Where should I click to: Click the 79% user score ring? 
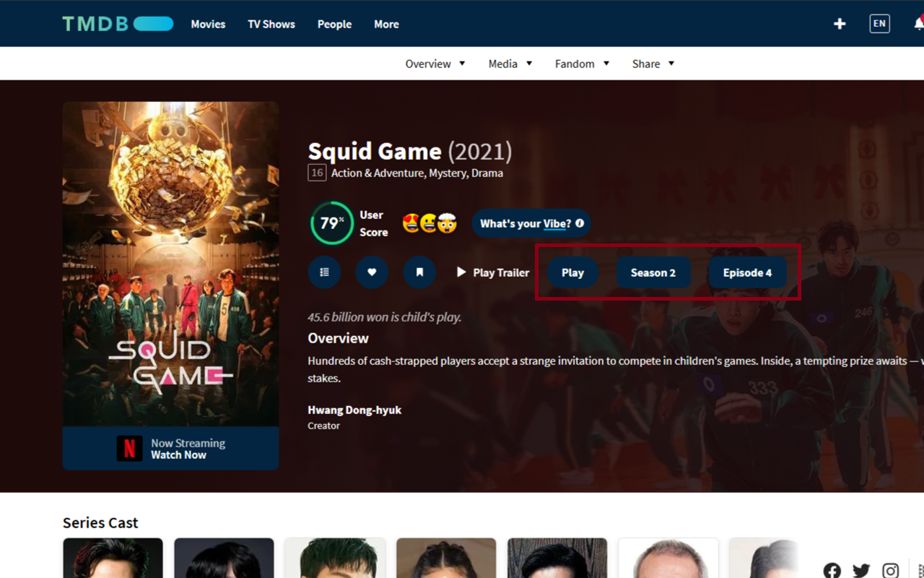pos(331,223)
